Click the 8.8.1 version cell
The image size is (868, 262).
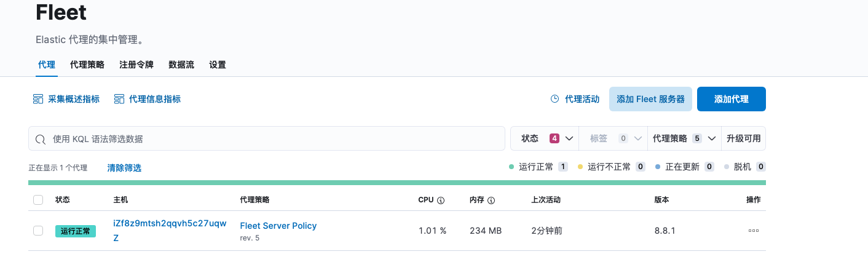coord(665,231)
